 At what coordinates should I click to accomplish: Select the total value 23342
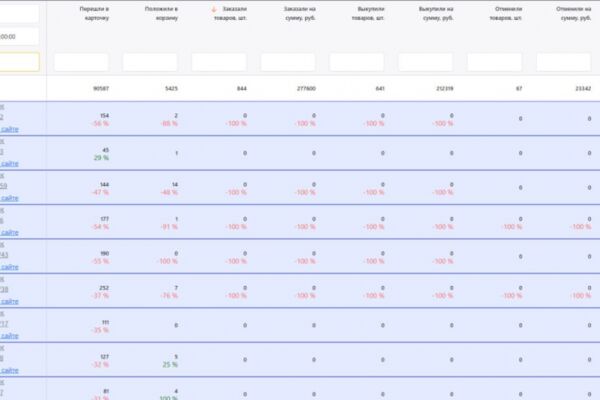click(583, 88)
